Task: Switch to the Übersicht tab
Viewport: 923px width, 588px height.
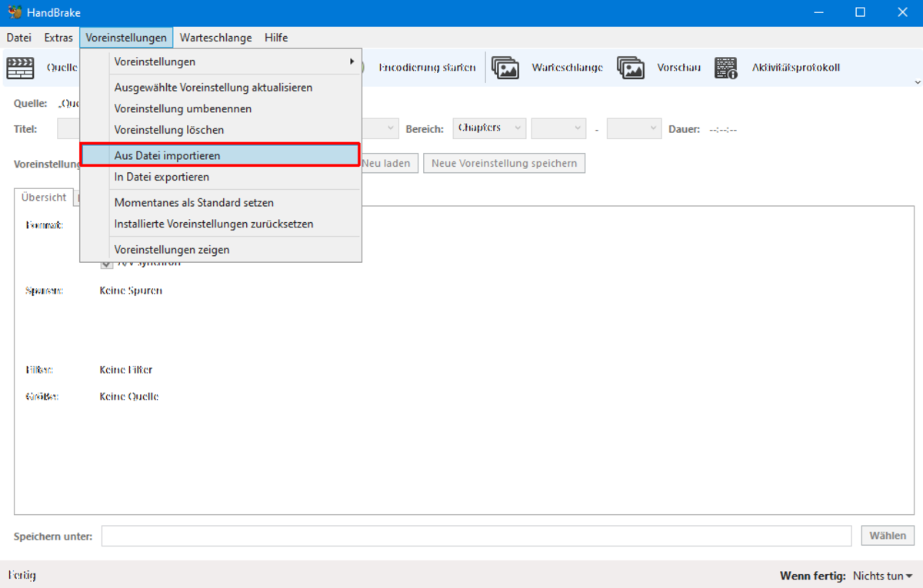Action: pyautogui.click(x=44, y=198)
